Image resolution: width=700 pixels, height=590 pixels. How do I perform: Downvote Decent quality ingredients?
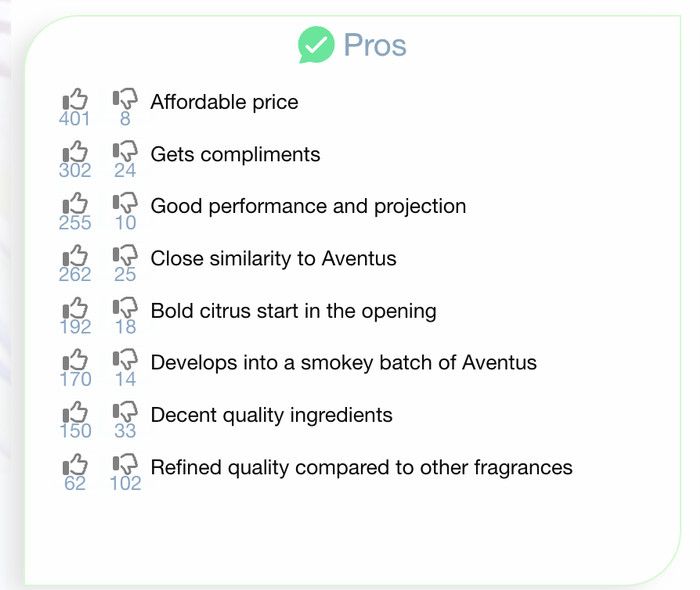click(x=125, y=412)
